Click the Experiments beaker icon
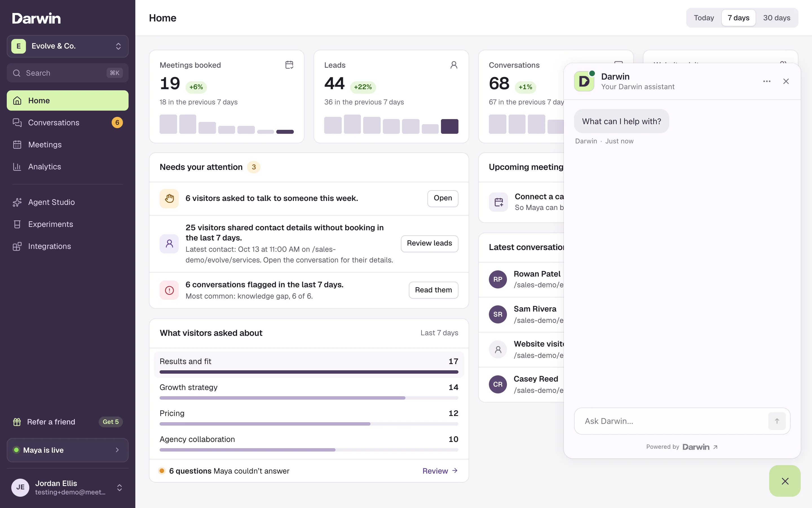This screenshot has height=508, width=812. [17, 224]
